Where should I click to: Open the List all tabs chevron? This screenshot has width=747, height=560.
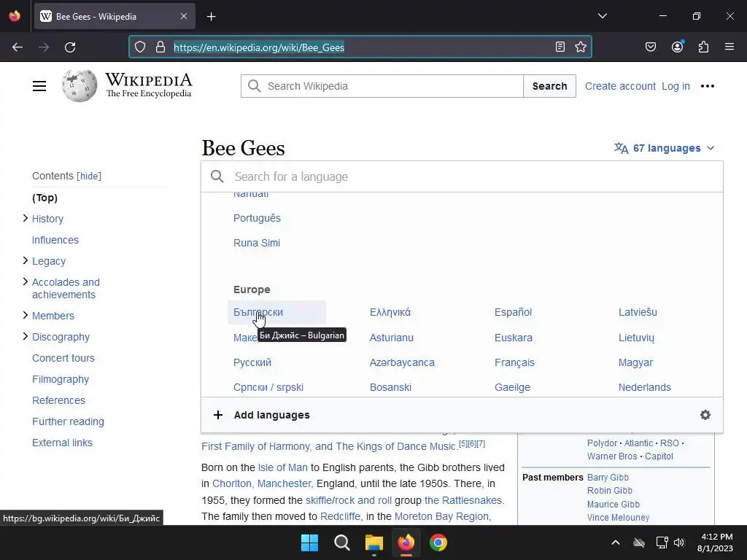[602, 16]
